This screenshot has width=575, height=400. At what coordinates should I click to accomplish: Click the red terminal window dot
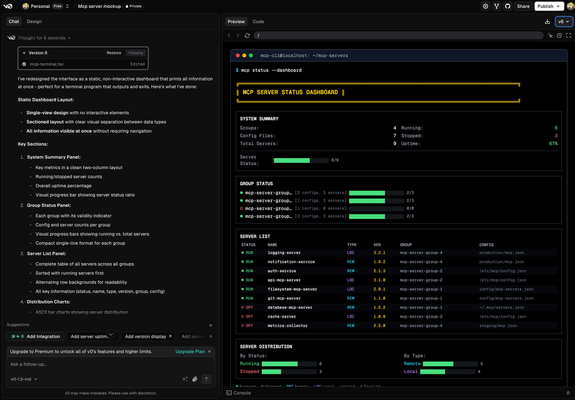[x=238, y=55]
